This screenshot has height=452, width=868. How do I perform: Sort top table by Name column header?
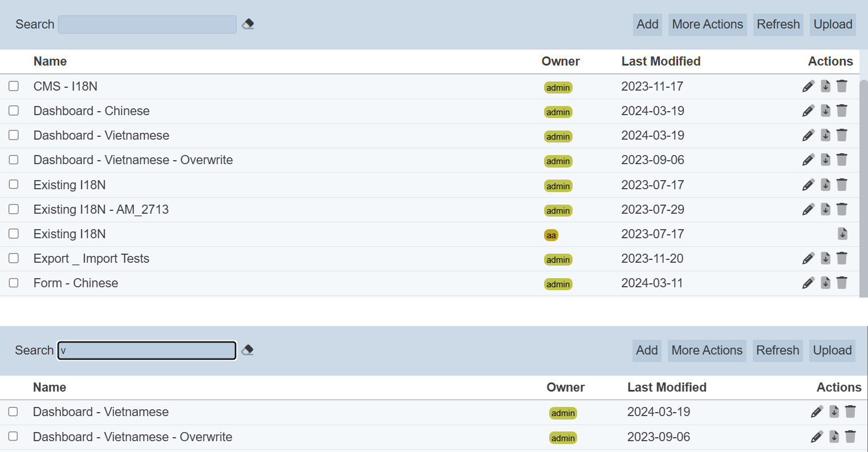(x=50, y=62)
